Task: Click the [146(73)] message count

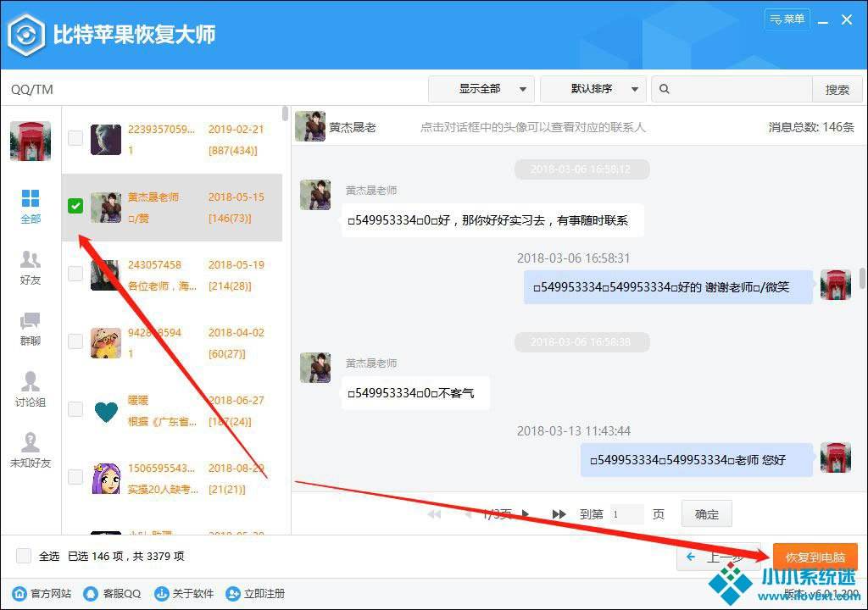Action: coord(230,218)
